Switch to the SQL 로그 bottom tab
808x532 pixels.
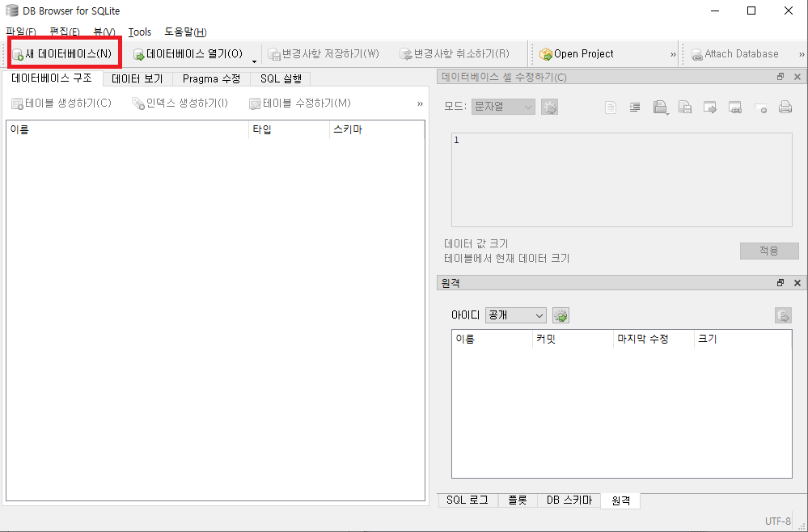click(467, 500)
